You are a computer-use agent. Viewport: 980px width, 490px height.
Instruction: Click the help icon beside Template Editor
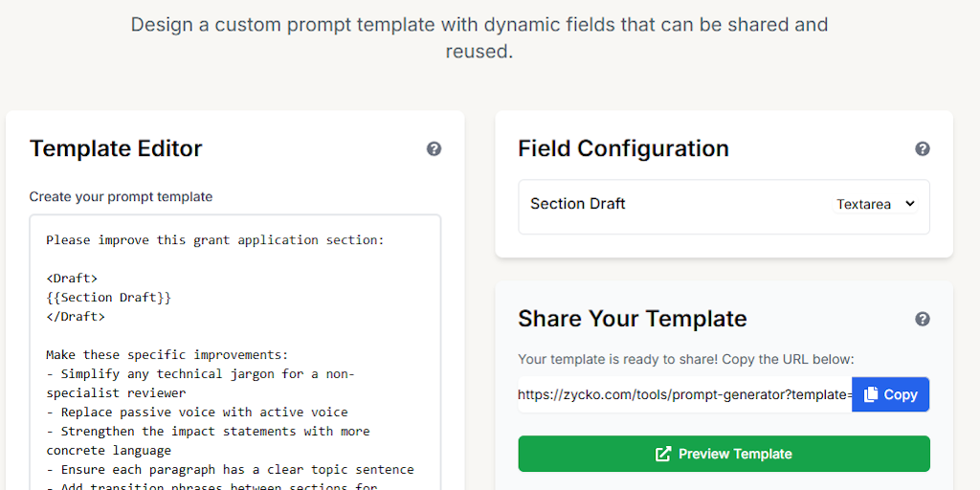tap(434, 148)
